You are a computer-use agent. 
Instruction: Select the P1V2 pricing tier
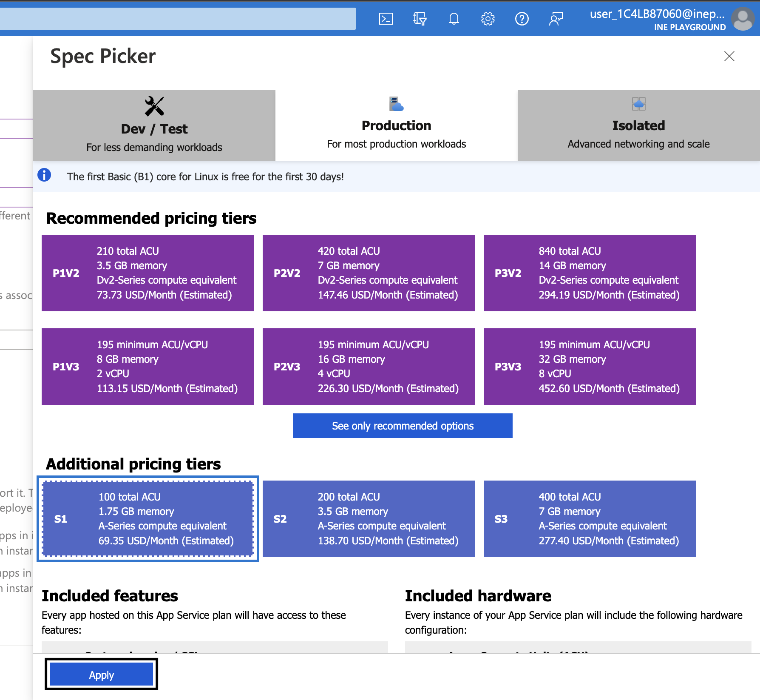pyautogui.click(x=147, y=273)
